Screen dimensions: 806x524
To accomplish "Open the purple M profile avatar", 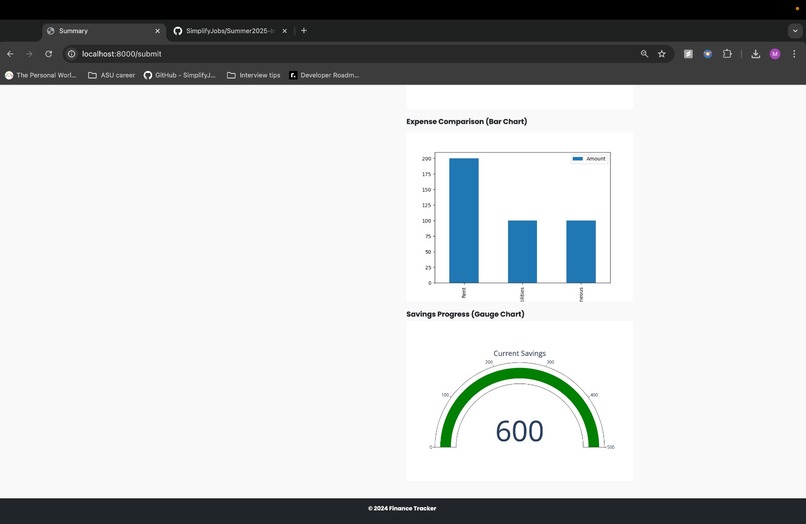I will point(775,54).
